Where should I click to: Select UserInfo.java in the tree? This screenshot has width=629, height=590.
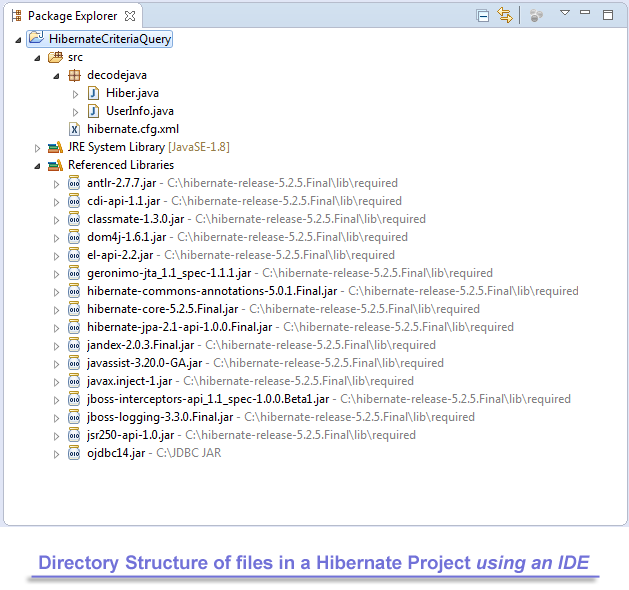[x=139, y=111]
